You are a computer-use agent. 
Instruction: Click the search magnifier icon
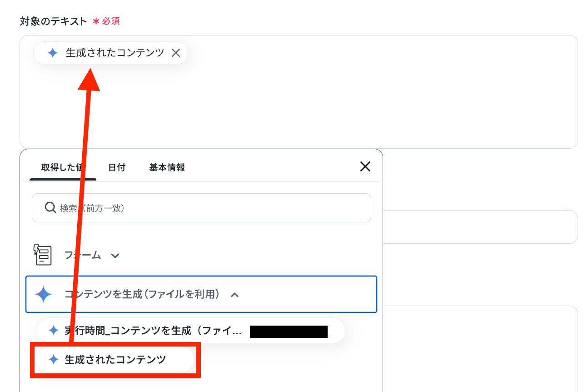(x=50, y=208)
